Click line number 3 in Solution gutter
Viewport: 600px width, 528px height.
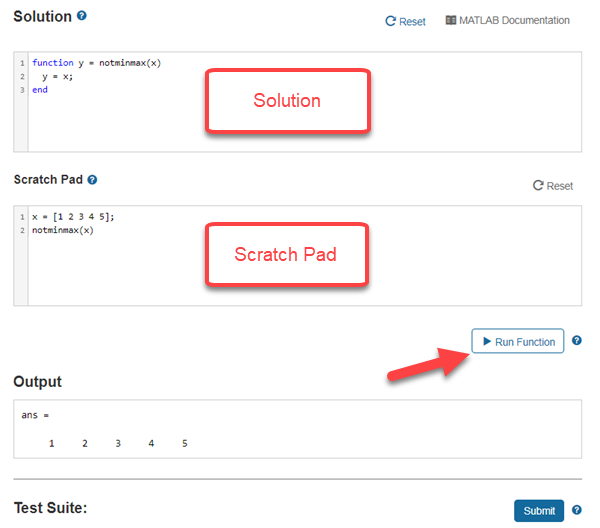(21, 90)
